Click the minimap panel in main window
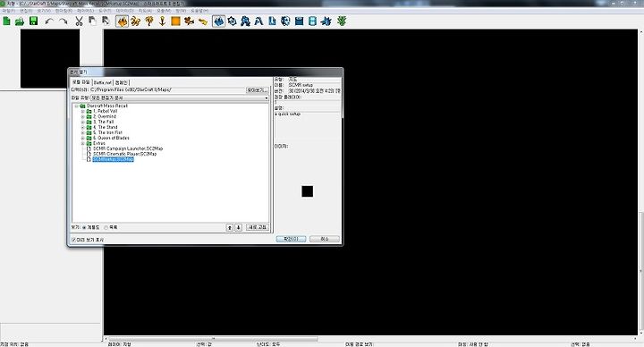This screenshot has width=644, height=347. 50,58
